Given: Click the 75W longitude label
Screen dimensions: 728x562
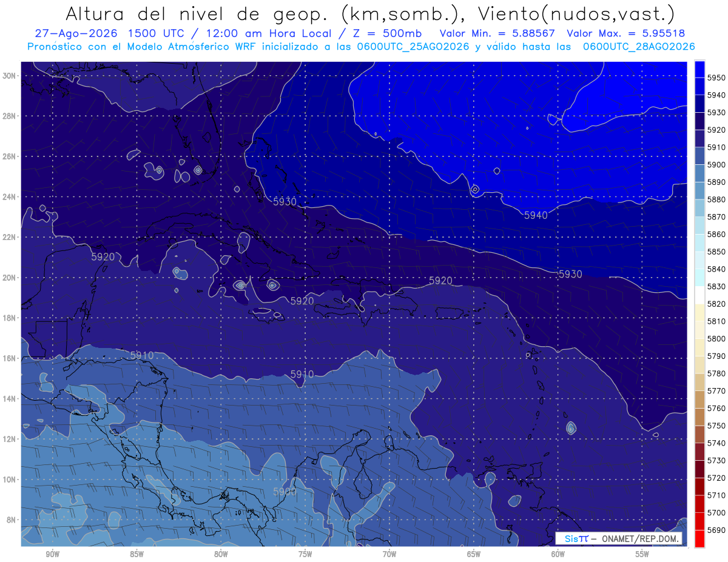Looking at the screenshot, I should [x=305, y=554].
